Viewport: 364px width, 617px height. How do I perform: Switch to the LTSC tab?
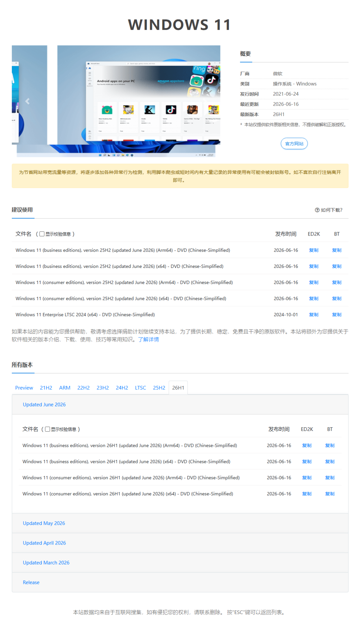[140, 388]
